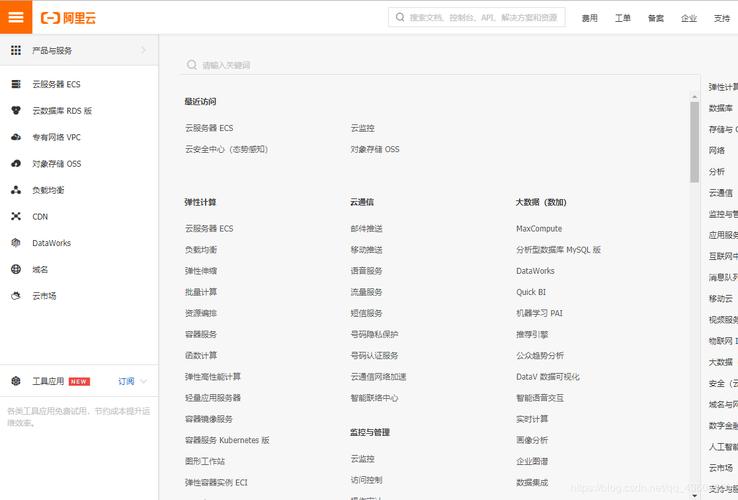The height and width of the screenshot is (500, 738).
Task: Open 访问控制 under 监控与管理
Action: (367, 480)
